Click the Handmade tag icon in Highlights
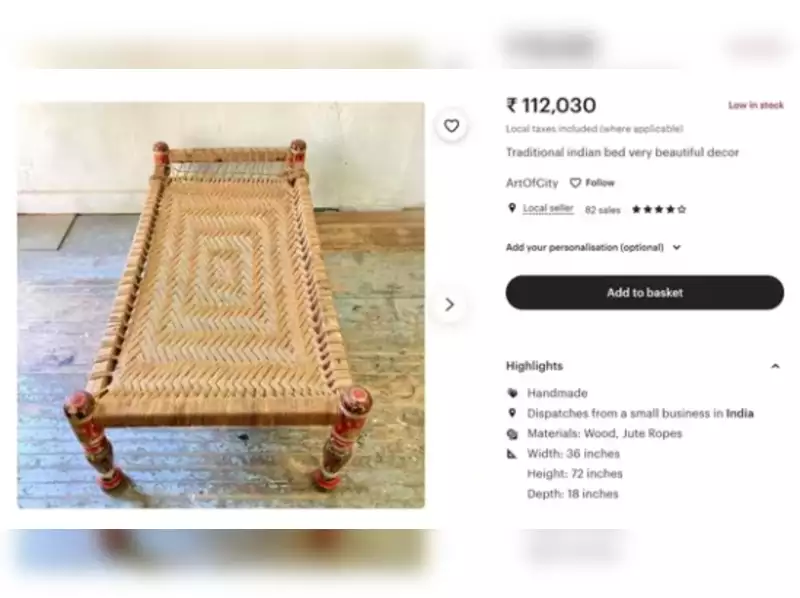This screenshot has height=598, width=800. click(512, 393)
